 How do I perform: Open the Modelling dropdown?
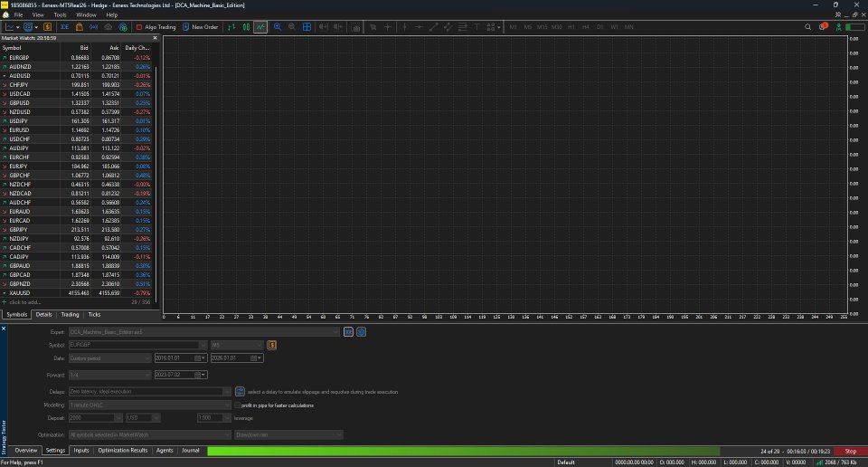pyautogui.click(x=150, y=405)
